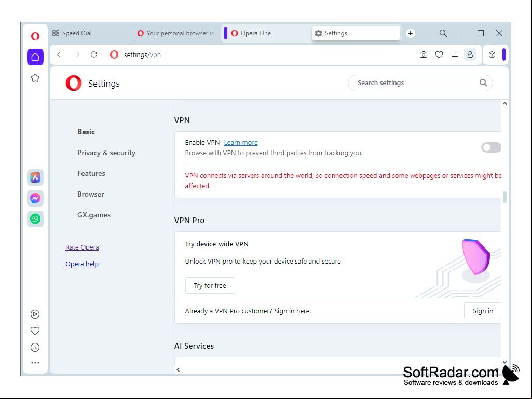Viewport: 532px width, 399px height.
Task: Open a new tab with plus button
Action: tap(411, 33)
